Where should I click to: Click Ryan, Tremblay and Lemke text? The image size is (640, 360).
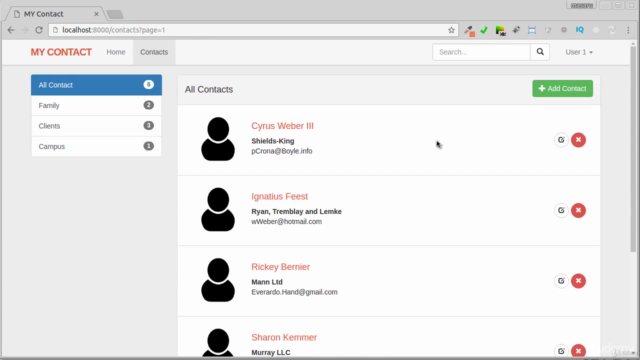(x=296, y=211)
